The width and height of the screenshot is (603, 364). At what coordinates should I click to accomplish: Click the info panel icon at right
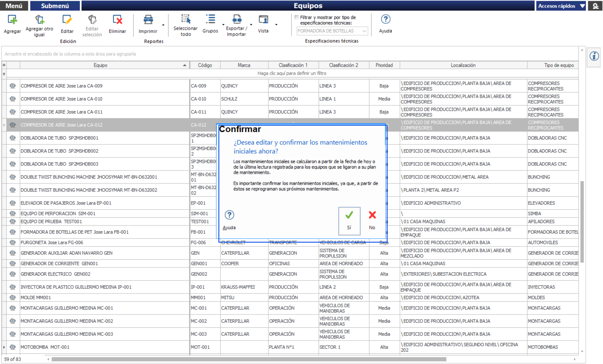pos(594,56)
